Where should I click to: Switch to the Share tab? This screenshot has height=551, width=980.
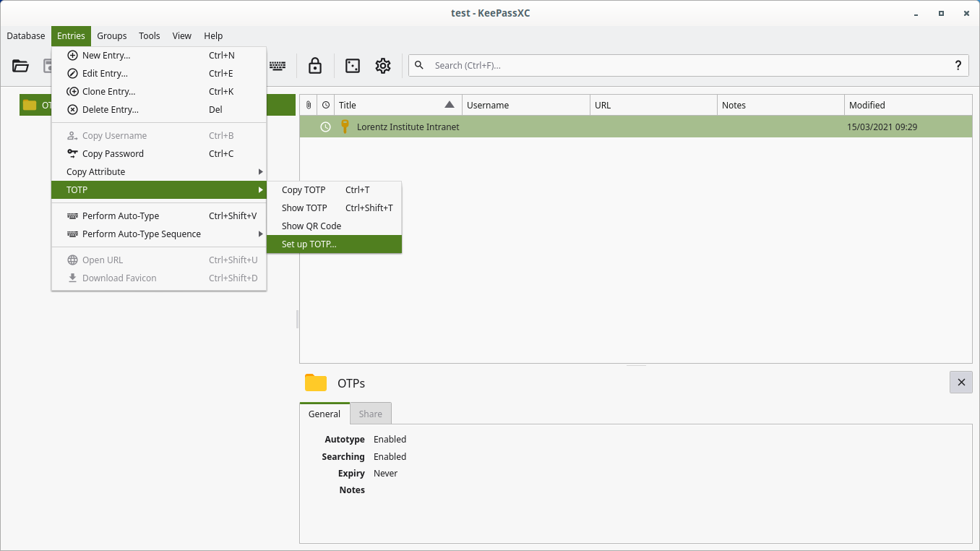coord(370,414)
